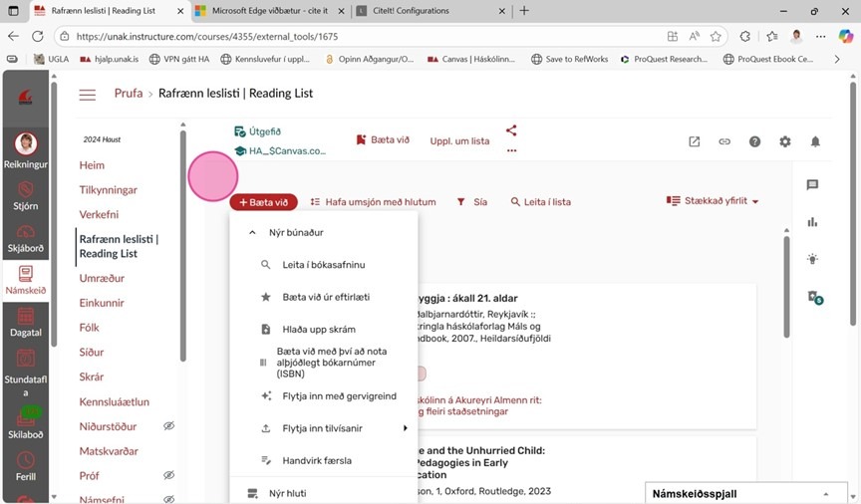
Task: Collapse the Nýr búnaður section
Action: [251, 232]
